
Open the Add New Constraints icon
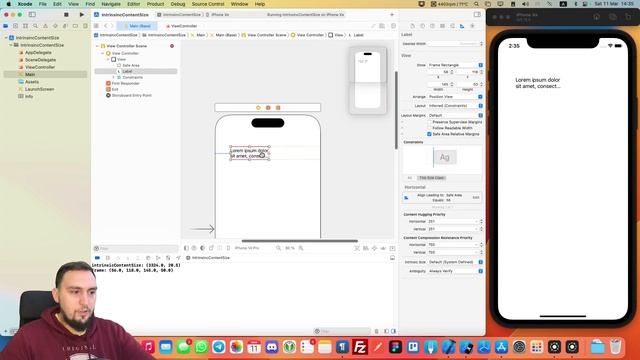click(374, 248)
